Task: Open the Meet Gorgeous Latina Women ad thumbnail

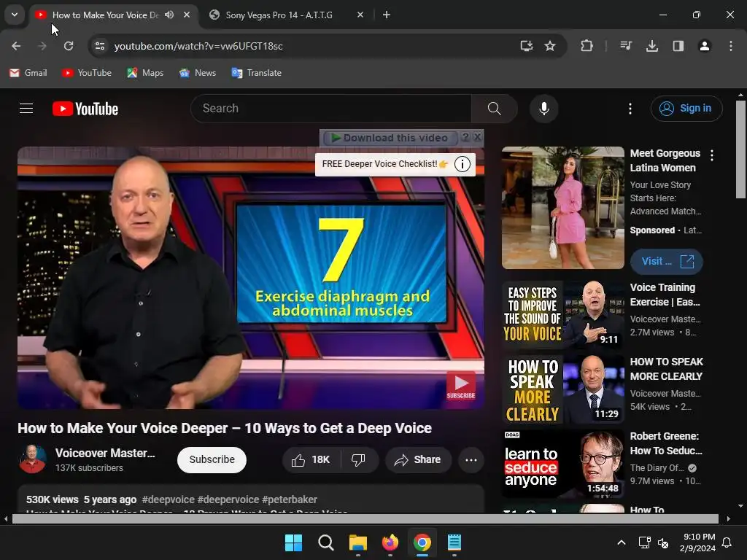Action: [562, 208]
